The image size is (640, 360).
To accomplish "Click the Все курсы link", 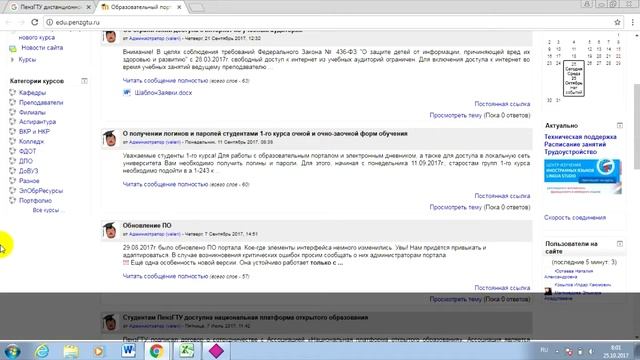I will (x=46, y=210).
